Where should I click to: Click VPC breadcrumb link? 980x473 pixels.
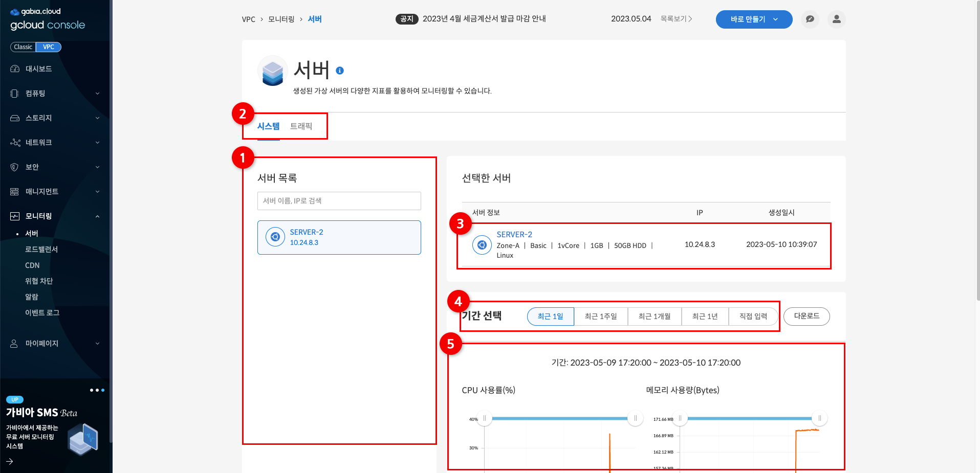click(x=248, y=19)
